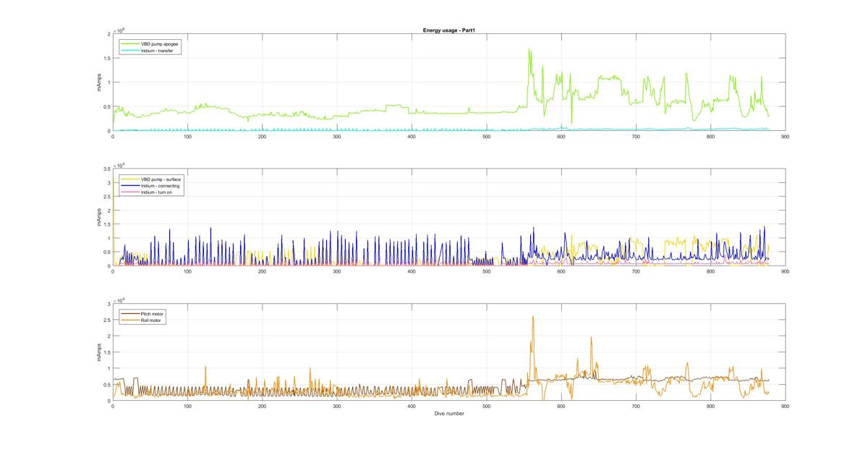The width and height of the screenshot is (868, 450).
Task: Click the '900' x-tick under the bottom plot
Action: click(785, 407)
